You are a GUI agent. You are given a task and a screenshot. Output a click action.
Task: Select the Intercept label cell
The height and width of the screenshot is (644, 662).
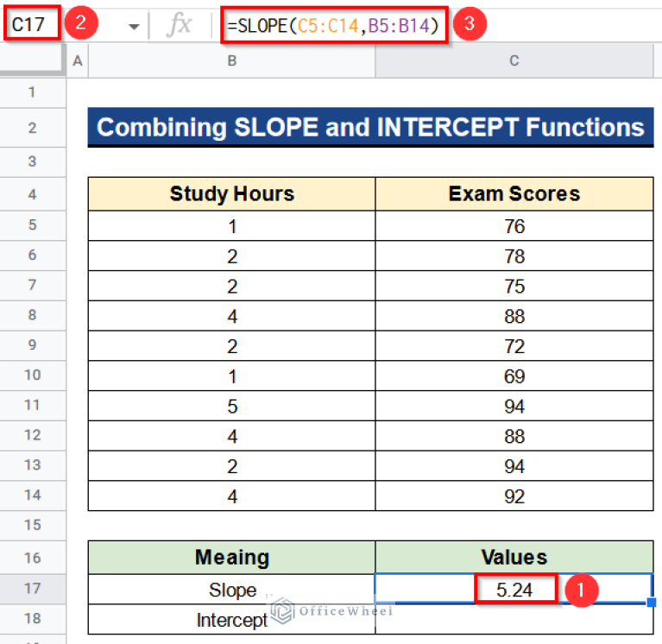tap(231, 620)
